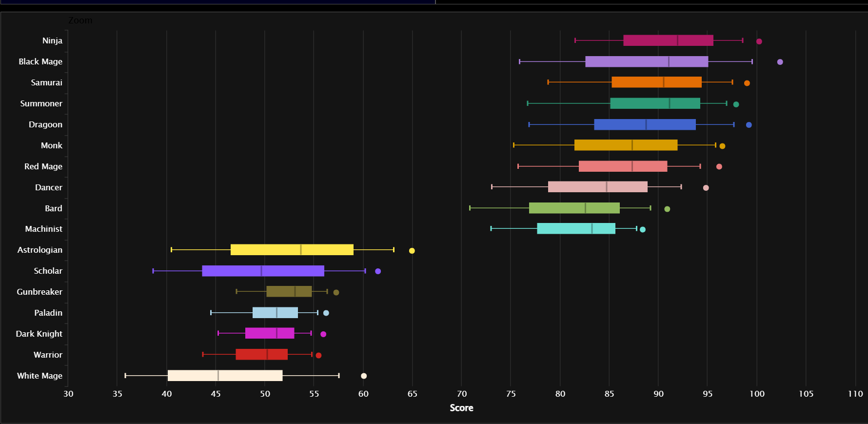Select the Dancer pink box
Image resolution: width=868 pixels, height=424 pixels.
point(597,187)
